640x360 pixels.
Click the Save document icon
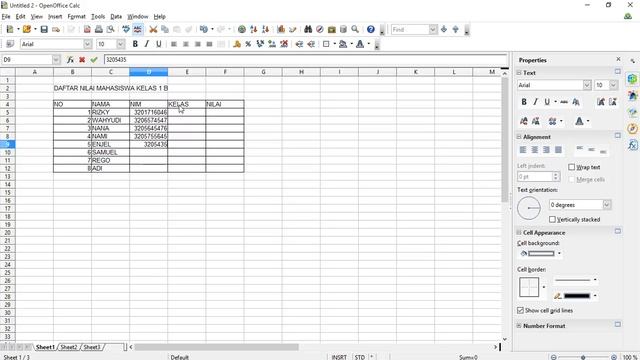[x=44, y=29]
